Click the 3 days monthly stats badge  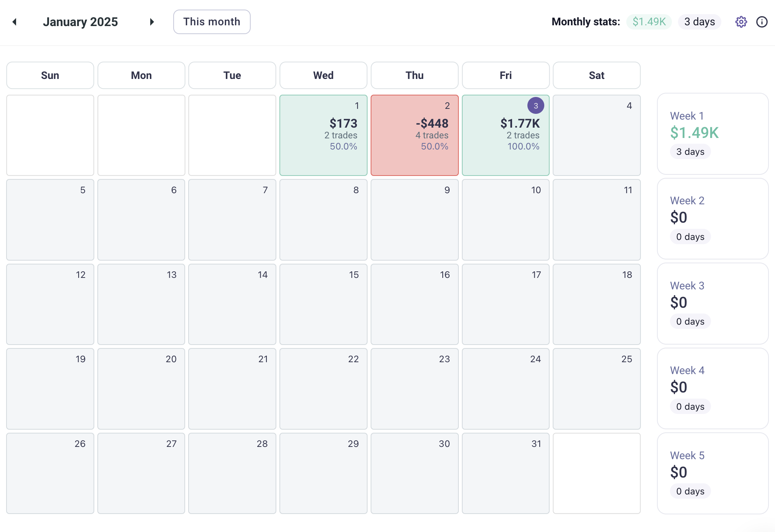click(x=699, y=22)
